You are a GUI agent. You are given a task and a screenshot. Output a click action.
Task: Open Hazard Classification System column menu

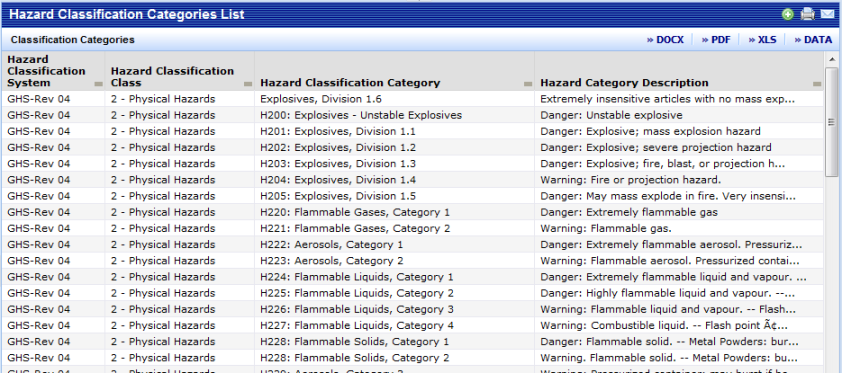point(98,84)
